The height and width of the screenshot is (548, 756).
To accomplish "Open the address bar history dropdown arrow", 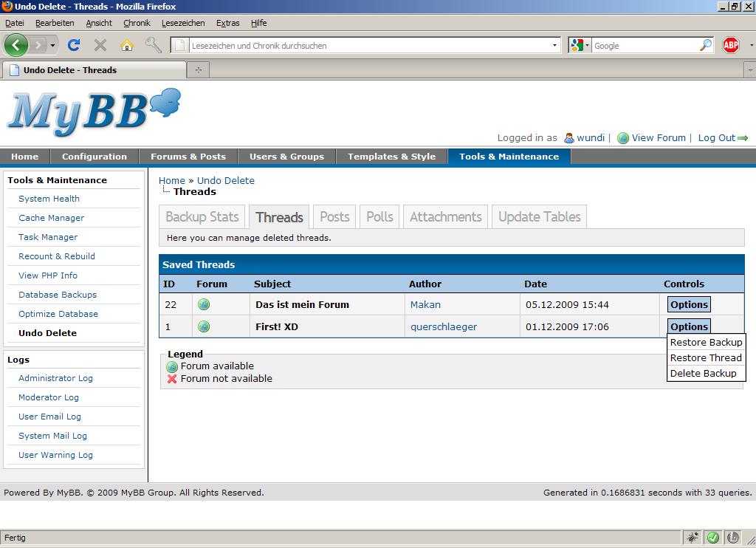I will point(554,45).
